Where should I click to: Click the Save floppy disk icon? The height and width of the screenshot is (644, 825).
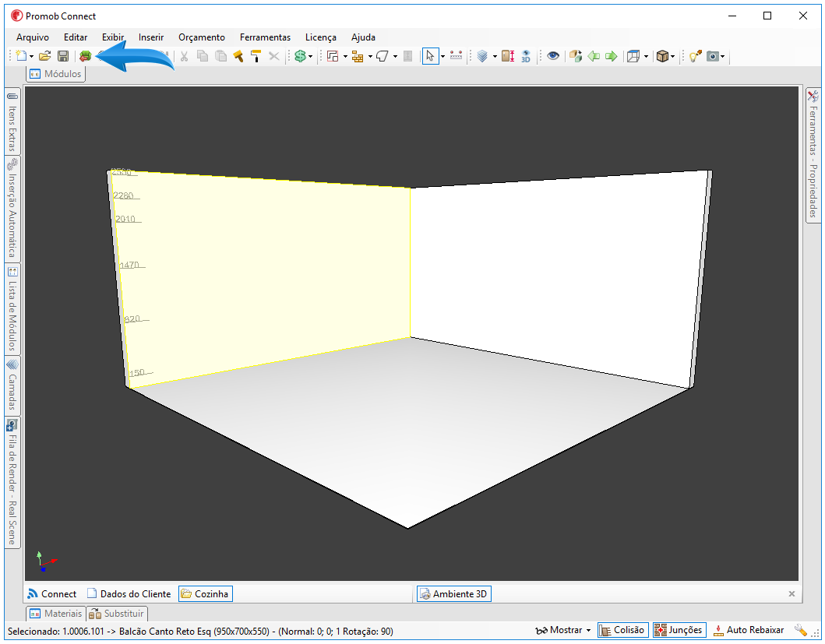63,56
